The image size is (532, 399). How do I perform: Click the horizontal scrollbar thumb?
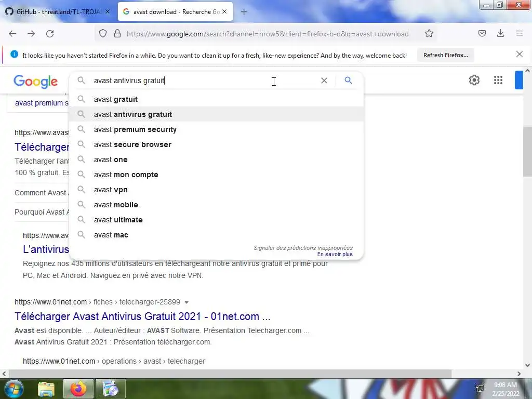coord(230,374)
